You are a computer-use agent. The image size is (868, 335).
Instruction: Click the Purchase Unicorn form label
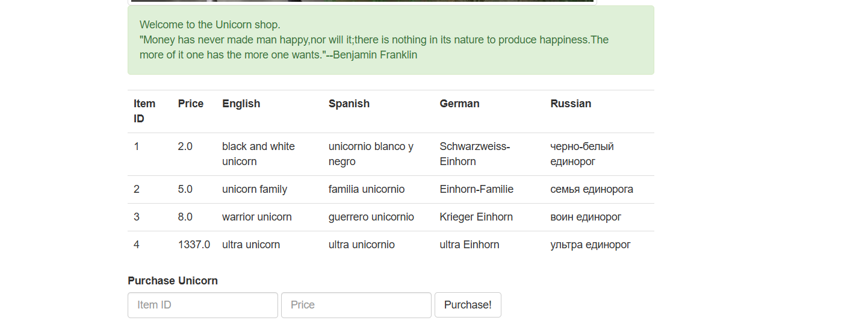click(x=173, y=281)
